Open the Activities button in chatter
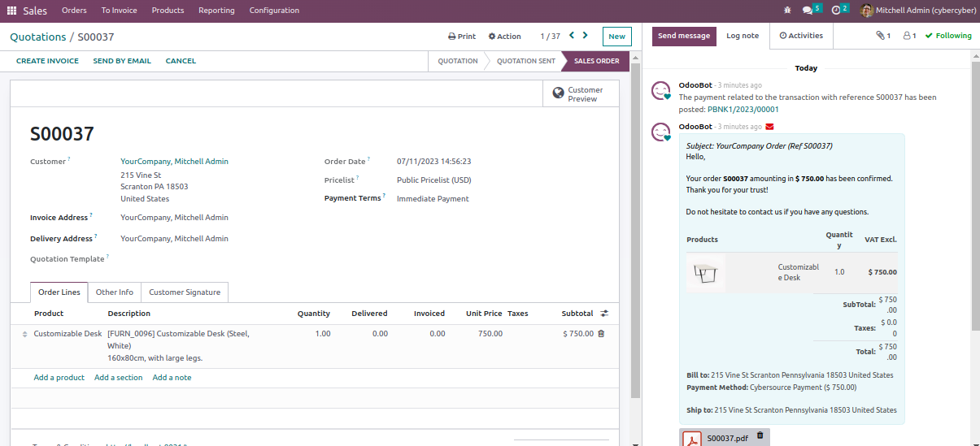This screenshot has width=980, height=446. tap(801, 36)
